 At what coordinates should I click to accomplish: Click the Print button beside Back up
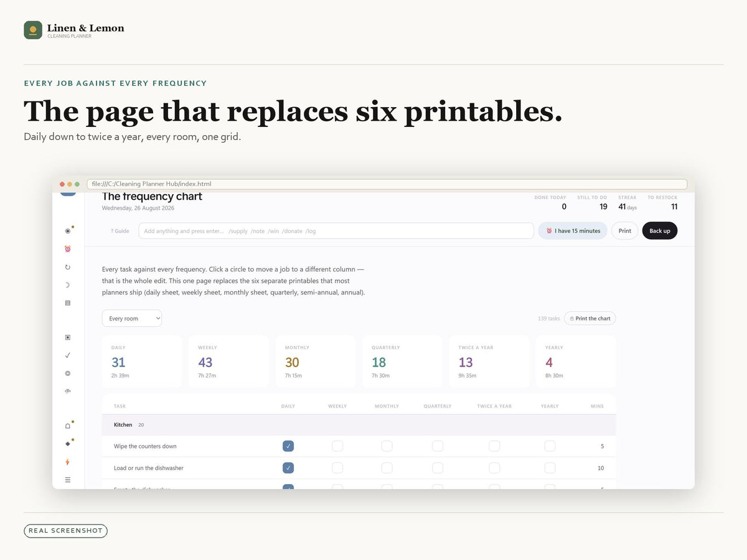point(625,231)
